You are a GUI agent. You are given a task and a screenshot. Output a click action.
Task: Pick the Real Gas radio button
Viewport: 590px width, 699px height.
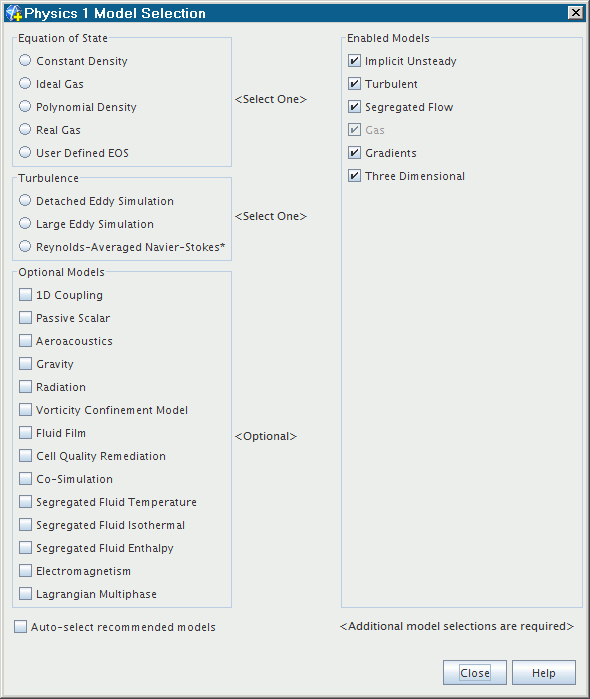click(x=25, y=129)
